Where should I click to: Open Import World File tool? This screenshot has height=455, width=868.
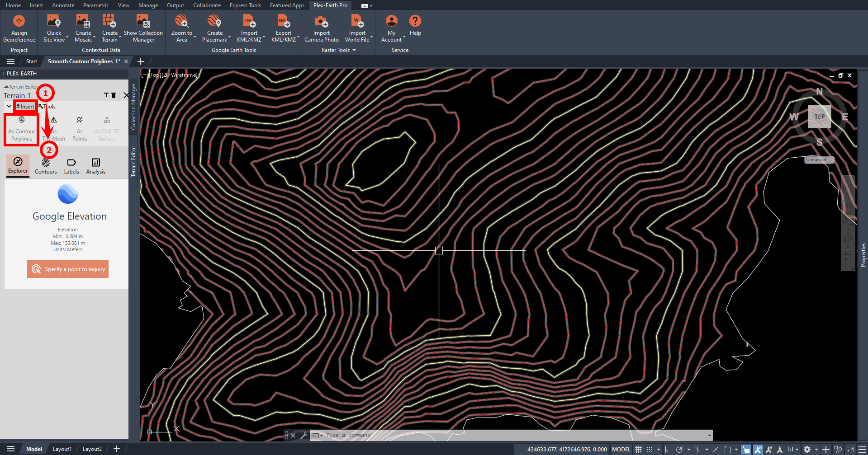coord(357,28)
